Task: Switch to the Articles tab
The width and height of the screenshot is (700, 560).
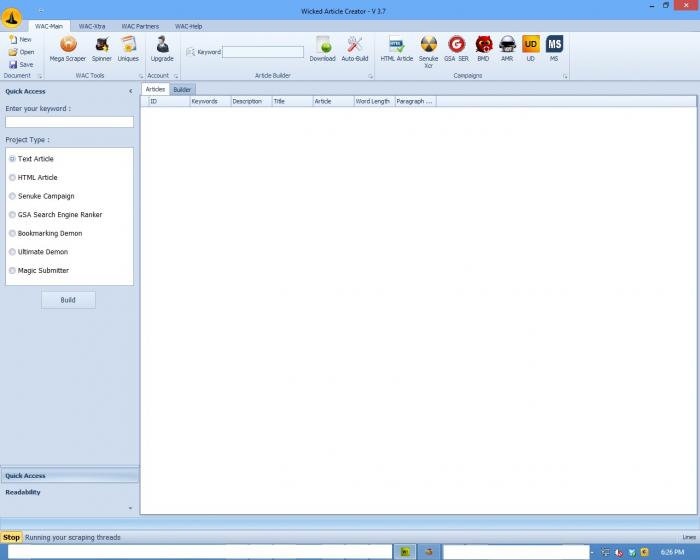Action: [x=155, y=89]
